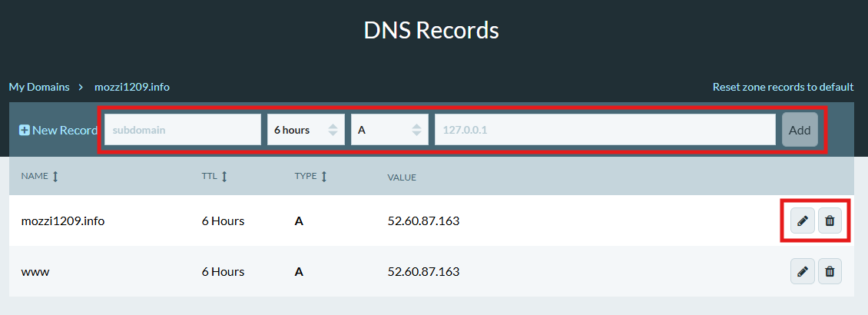Click Reset zone records to default

(783, 87)
